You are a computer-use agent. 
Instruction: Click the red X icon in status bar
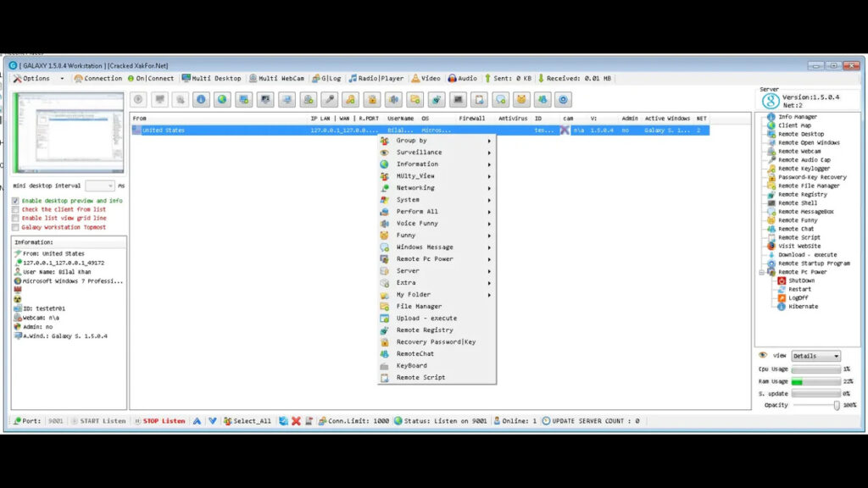point(296,421)
